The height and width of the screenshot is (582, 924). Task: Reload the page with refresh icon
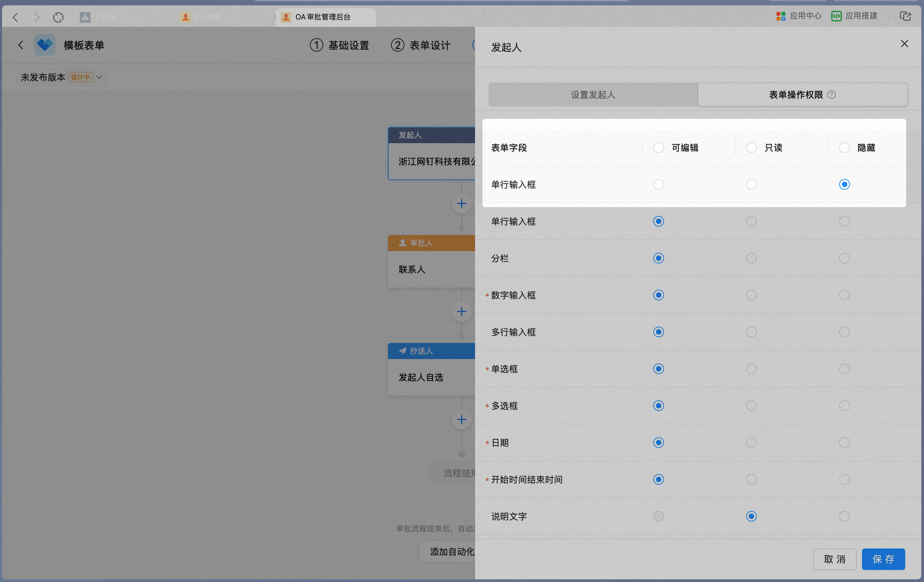tap(58, 17)
